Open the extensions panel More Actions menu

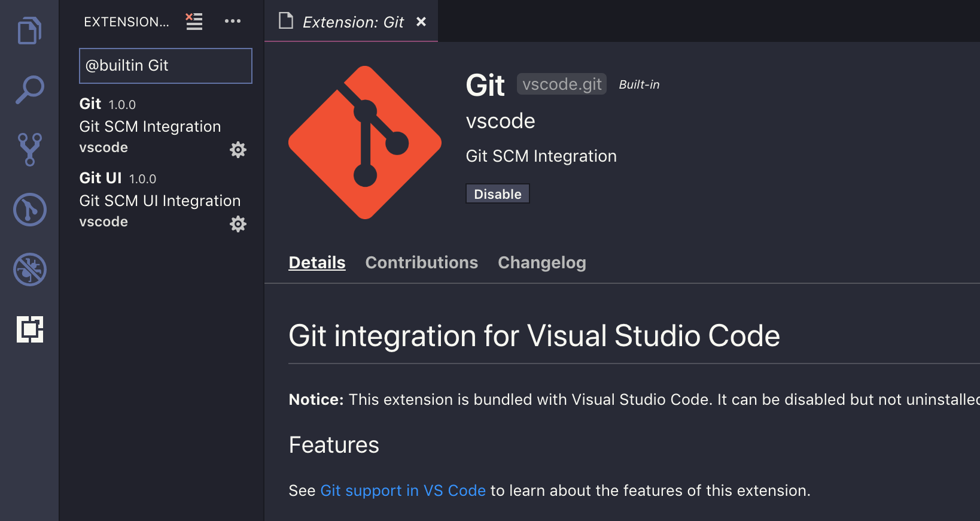pos(232,22)
